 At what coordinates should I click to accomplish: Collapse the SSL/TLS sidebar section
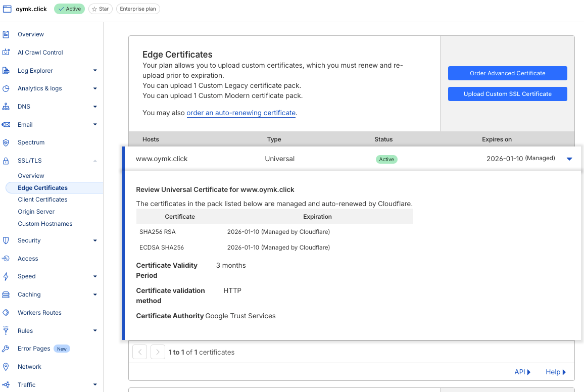coord(95,161)
